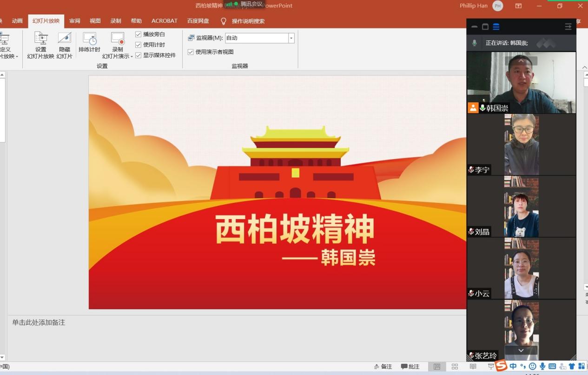
Task: Open the ACROBAT ribbon tab
Action: (x=164, y=21)
